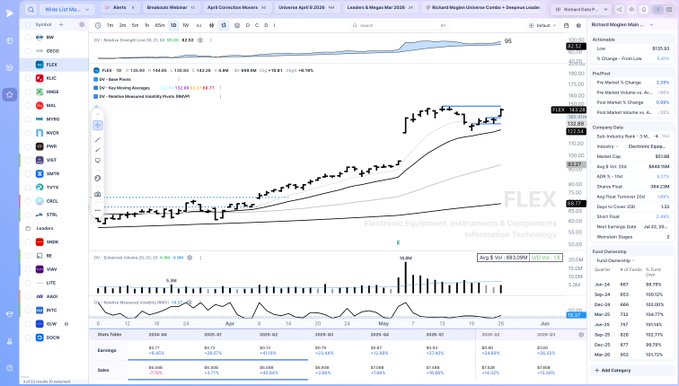Select ORCL in the watchlist
Screen dimensions: 679x386
point(54,201)
